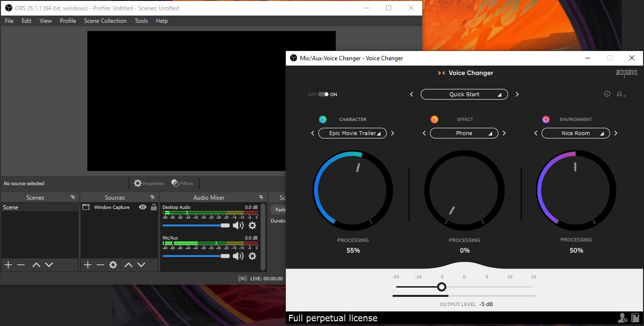Click the Effect processing knob
This screenshot has width=644, height=326.
464,190
